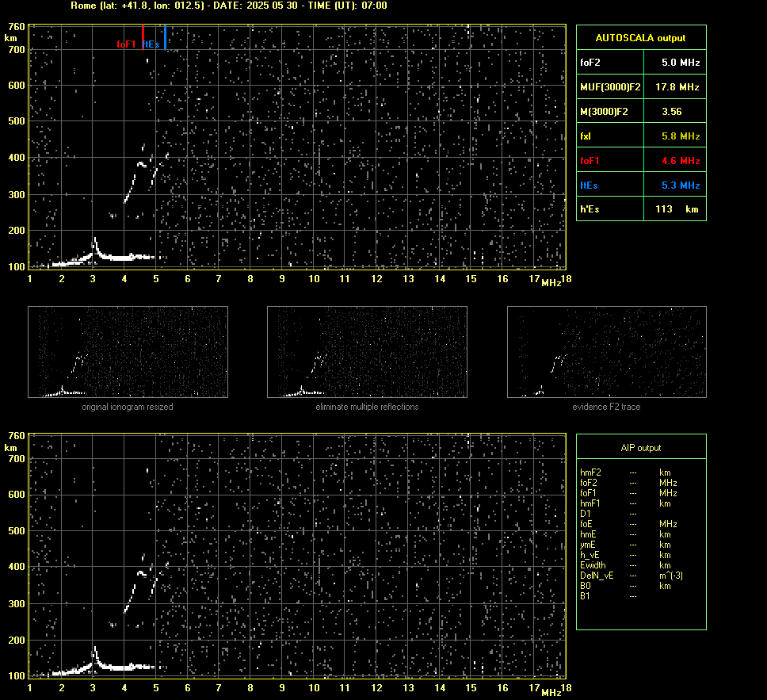767x700 pixels.
Task: Click the blue ftEs label in the top ionogram
Action: pyautogui.click(x=151, y=44)
